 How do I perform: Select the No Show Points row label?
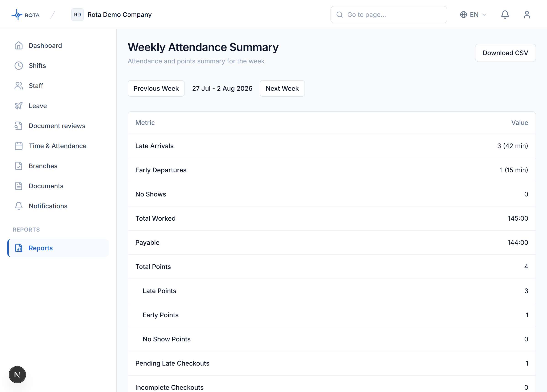pyautogui.click(x=167, y=339)
